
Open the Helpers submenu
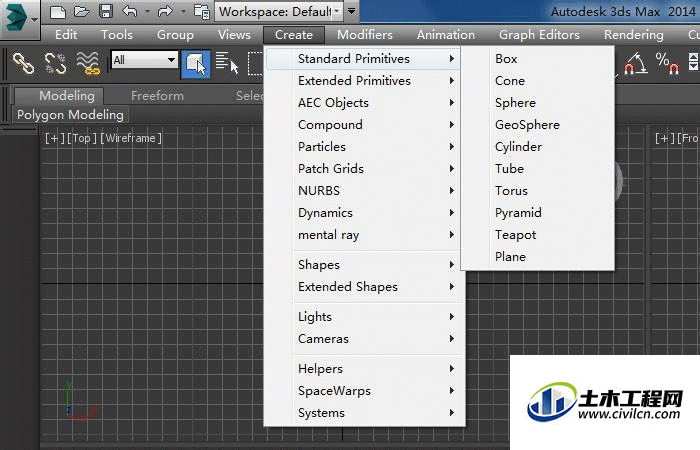click(364, 368)
